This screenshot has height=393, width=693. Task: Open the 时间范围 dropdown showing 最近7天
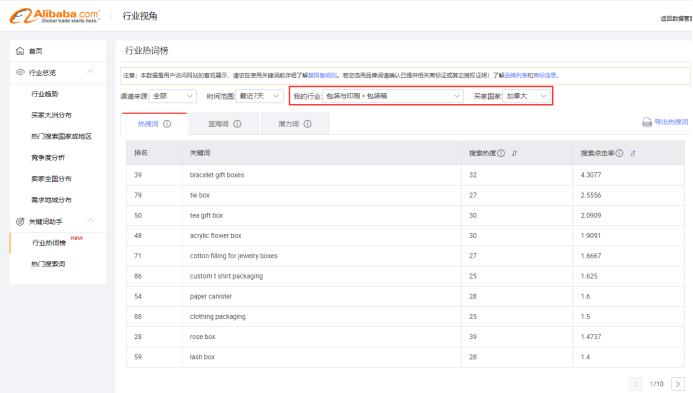coord(259,96)
